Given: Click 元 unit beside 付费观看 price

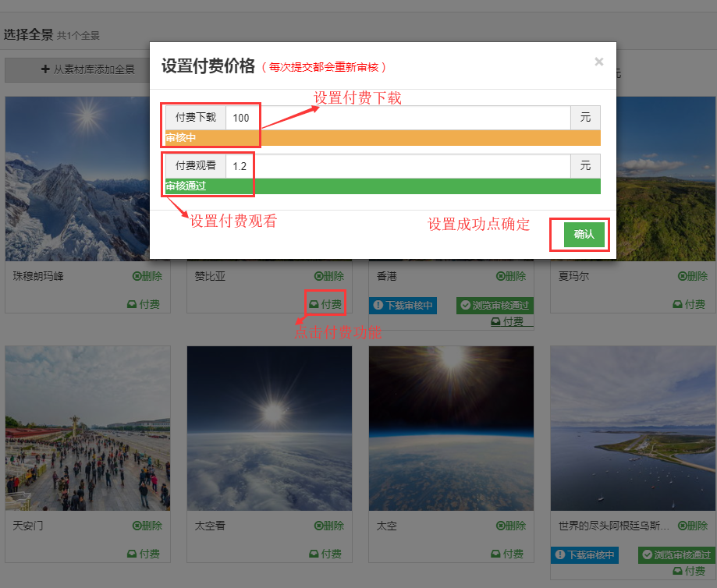Looking at the screenshot, I should tap(585, 166).
